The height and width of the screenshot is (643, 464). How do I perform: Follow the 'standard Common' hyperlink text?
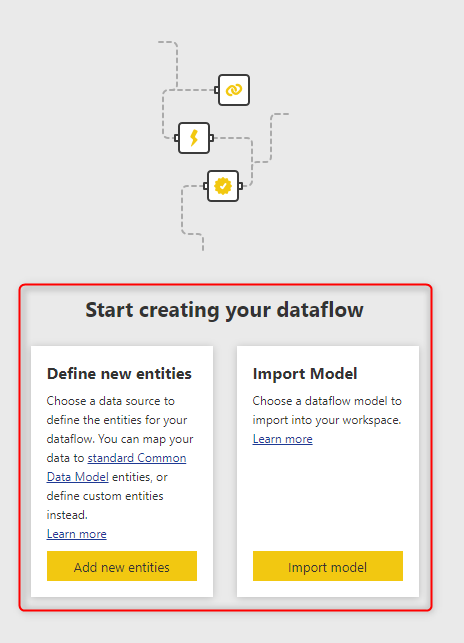[137, 458]
